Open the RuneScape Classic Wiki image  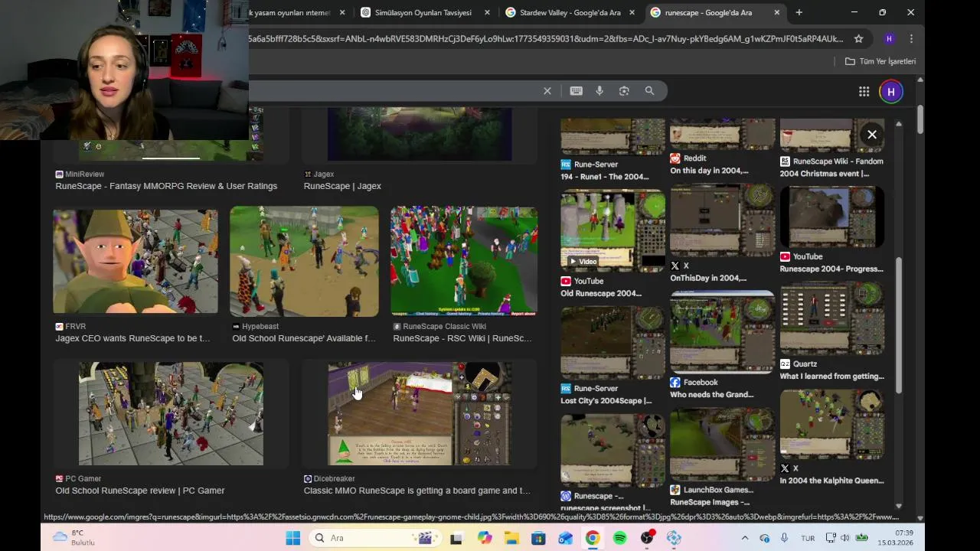click(464, 261)
